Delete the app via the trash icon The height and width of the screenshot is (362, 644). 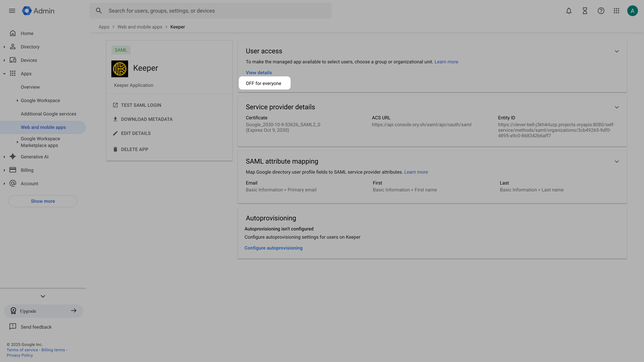point(115,149)
